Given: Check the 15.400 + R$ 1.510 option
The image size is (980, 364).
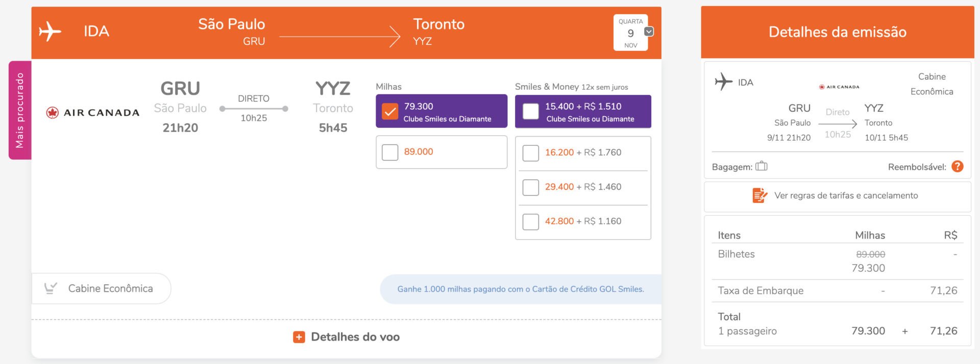Looking at the screenshot, I should point(531,111).
